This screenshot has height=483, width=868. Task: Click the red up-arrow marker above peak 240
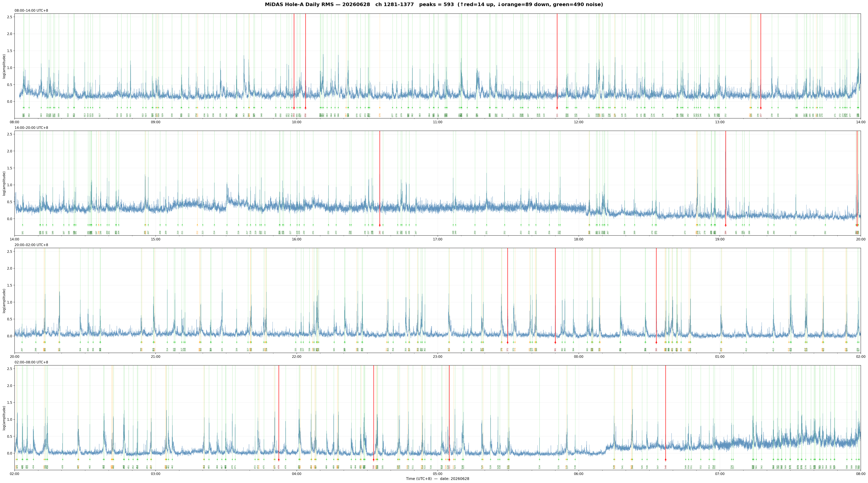click(380, 225)
